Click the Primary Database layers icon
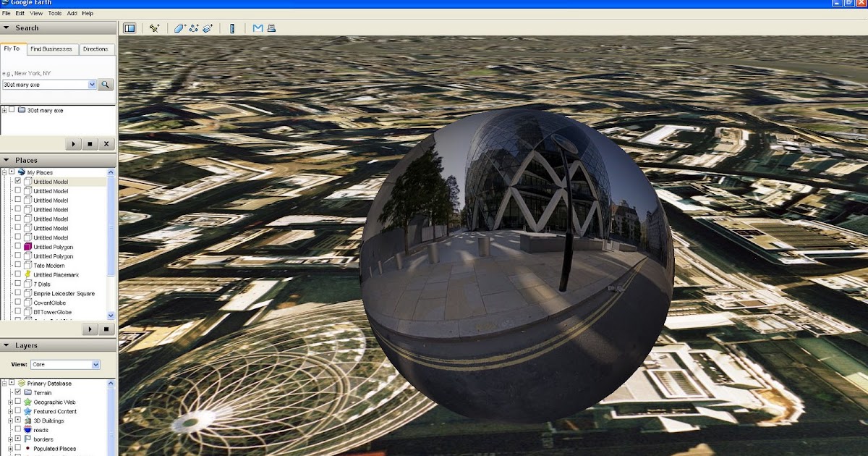The height and width of the screenshot is (456, 868). [21, 383]
